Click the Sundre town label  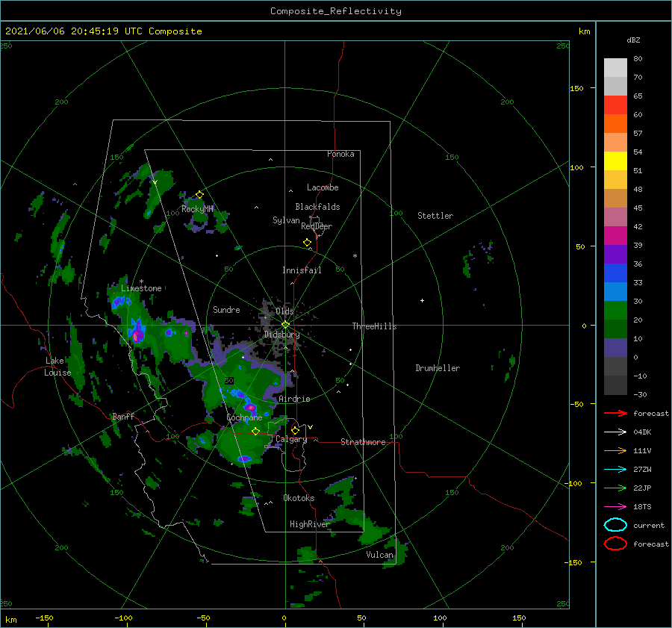click(x=226, y=309)
